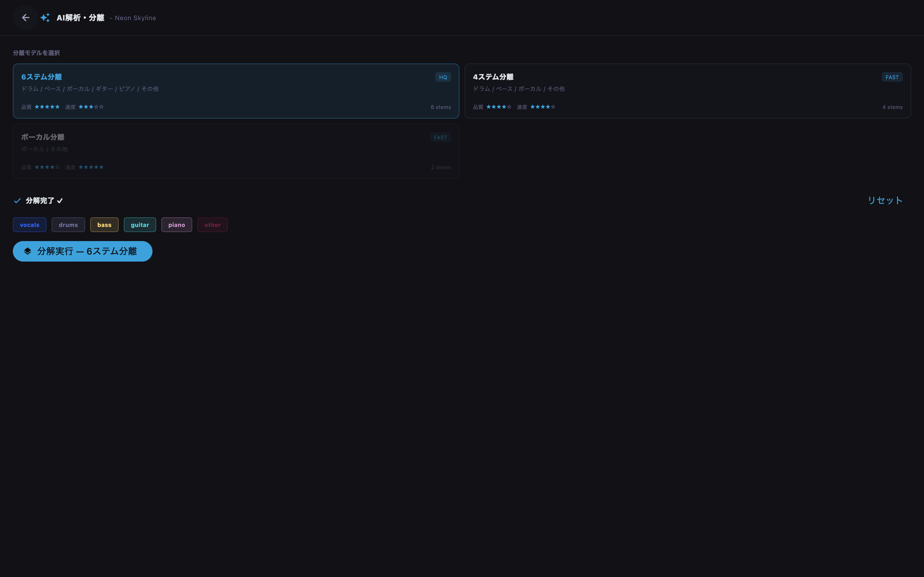
Task: Select the 6ステム分離 model card
Action: tap(236, 91)
